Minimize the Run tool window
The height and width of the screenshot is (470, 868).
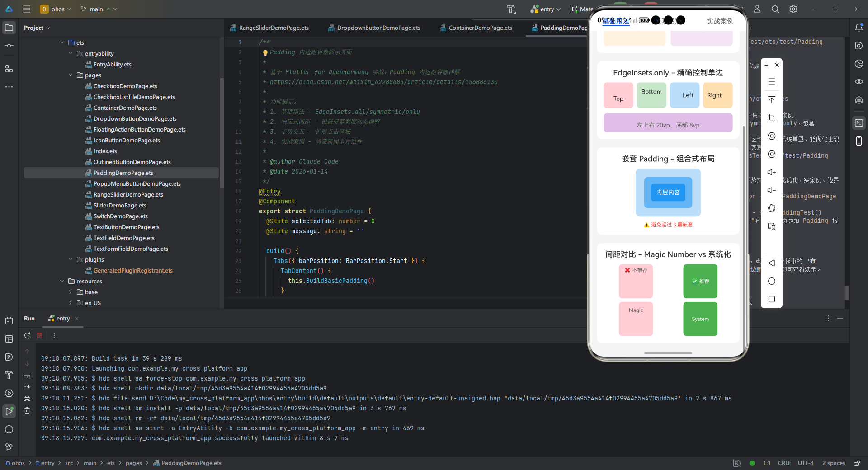point(840,319)
